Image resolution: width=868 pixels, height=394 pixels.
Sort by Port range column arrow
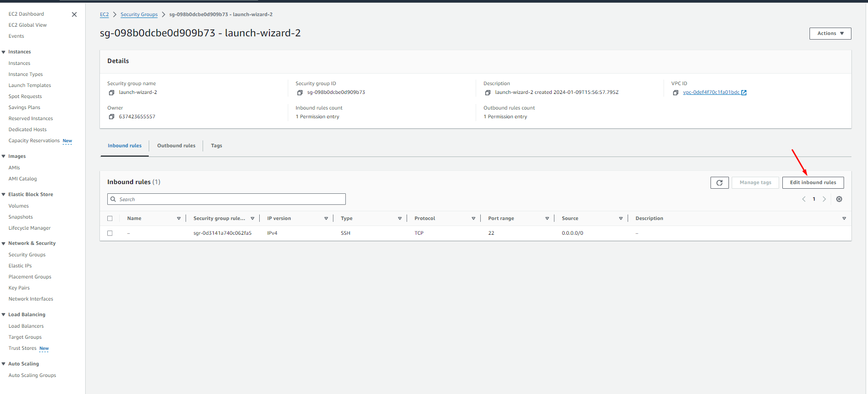point(547,219)
